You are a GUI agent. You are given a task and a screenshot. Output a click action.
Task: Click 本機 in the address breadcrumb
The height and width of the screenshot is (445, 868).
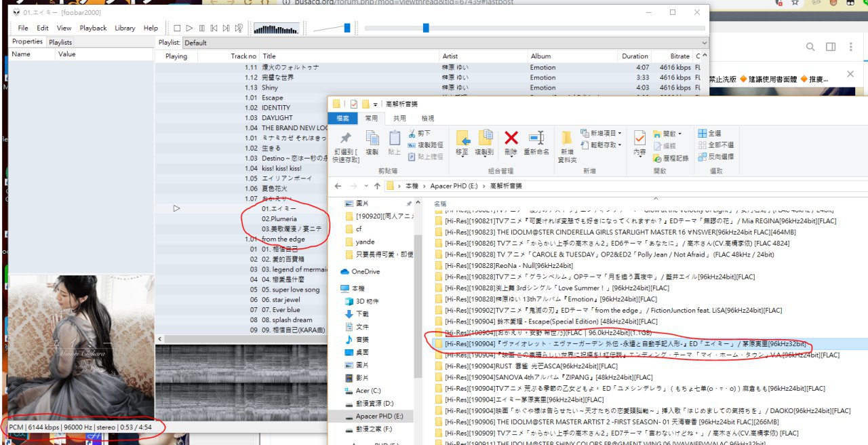412,186
